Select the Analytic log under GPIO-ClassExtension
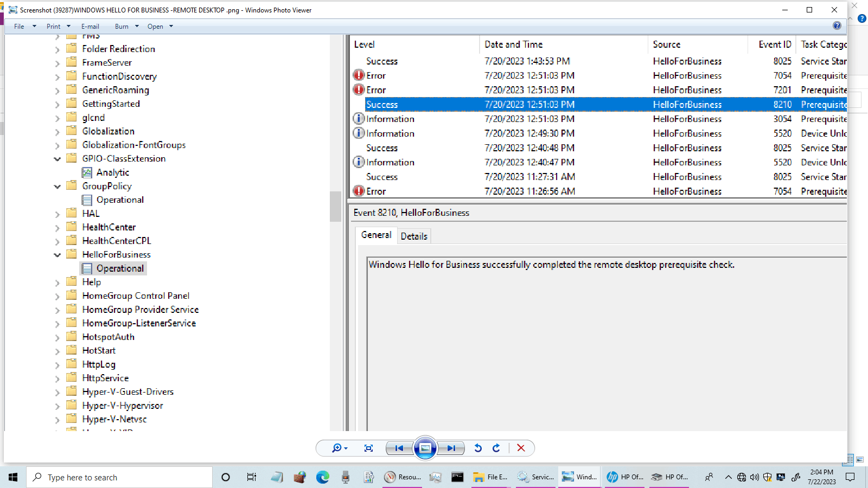Viewport: 868px width, 488px height. coord(106,172)
